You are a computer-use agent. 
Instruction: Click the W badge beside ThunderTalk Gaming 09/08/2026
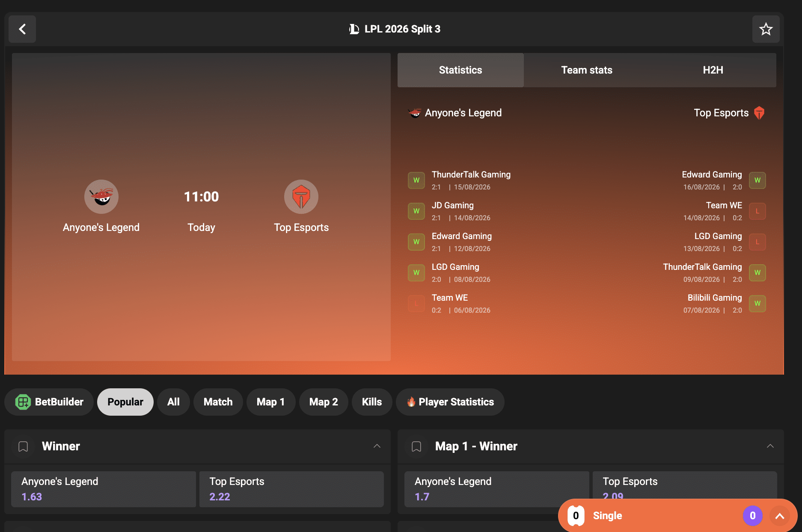(757, 273)
